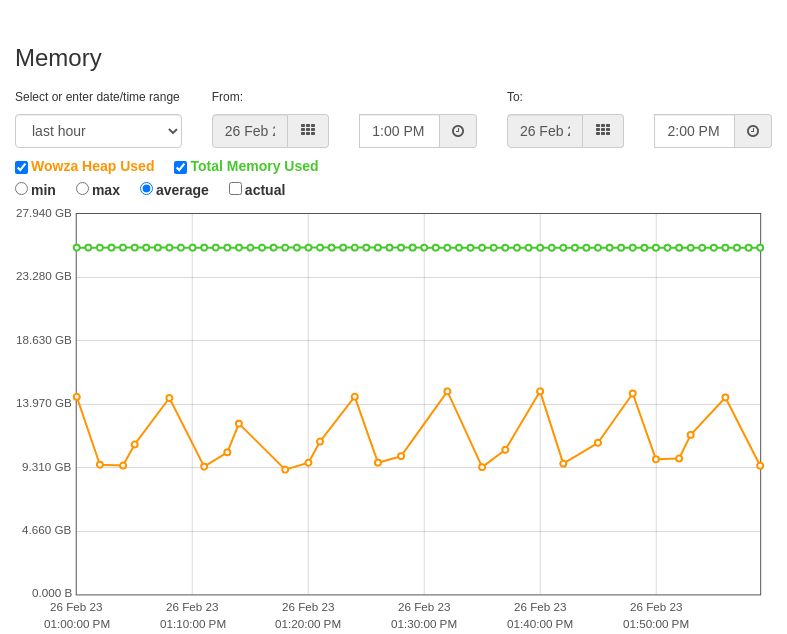787x634 pixels.
Task: Toggle the Total Memory Used checkbox
Action: [x=181, y=167]
